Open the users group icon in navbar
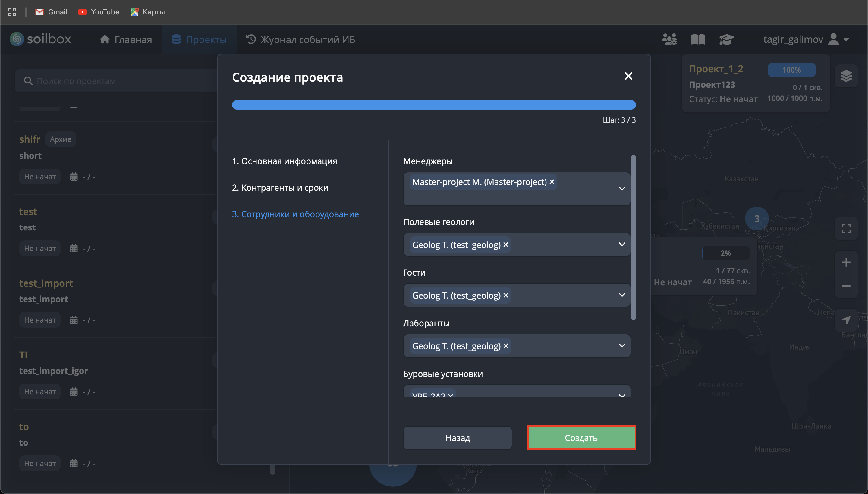The width and height of the screenshot is (868, 494). [669, 39]
